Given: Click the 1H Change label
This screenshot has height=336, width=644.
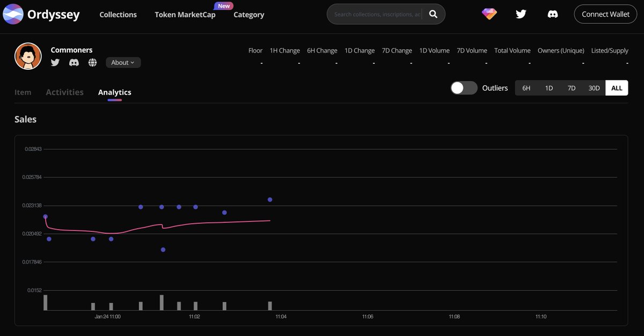Looking at the screenshot, I should coord(285,50).
